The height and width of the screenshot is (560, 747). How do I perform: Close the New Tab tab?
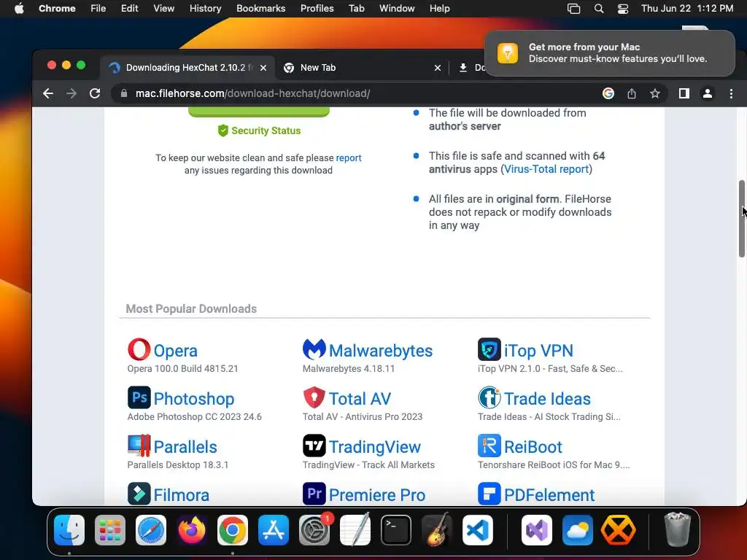pyautogui.click(x=438, y=68)
